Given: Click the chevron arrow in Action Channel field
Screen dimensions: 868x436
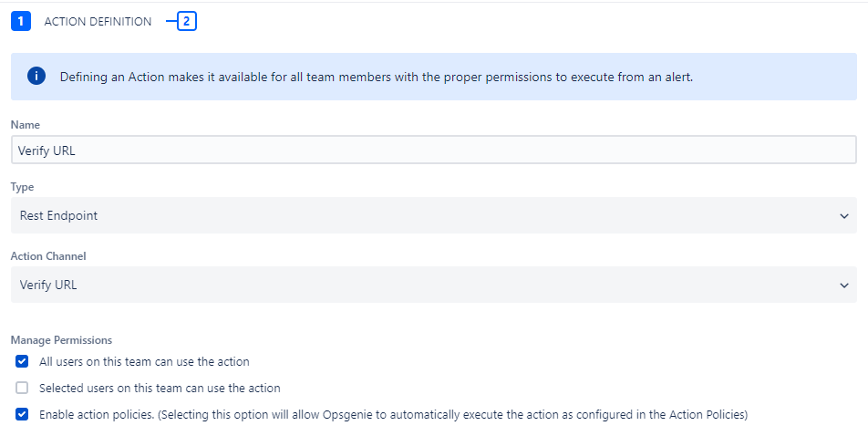Looking at the screenshot, I should coord(842,285).
